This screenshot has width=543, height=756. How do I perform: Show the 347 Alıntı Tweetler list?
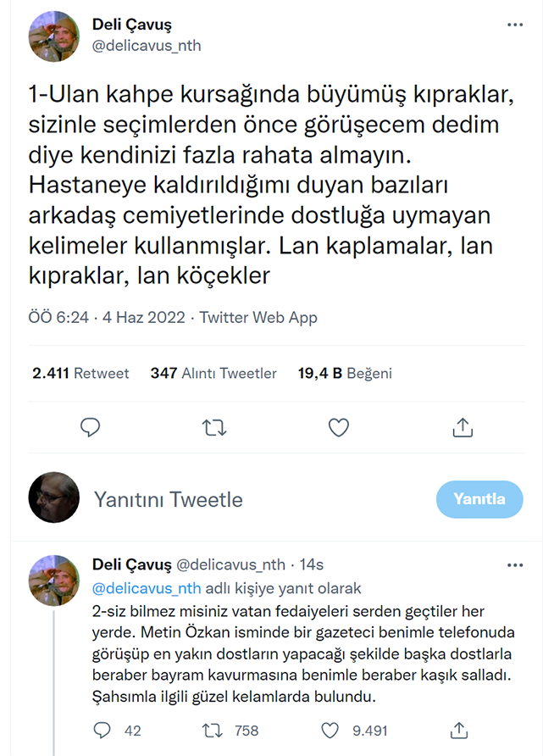coord(213,373)
